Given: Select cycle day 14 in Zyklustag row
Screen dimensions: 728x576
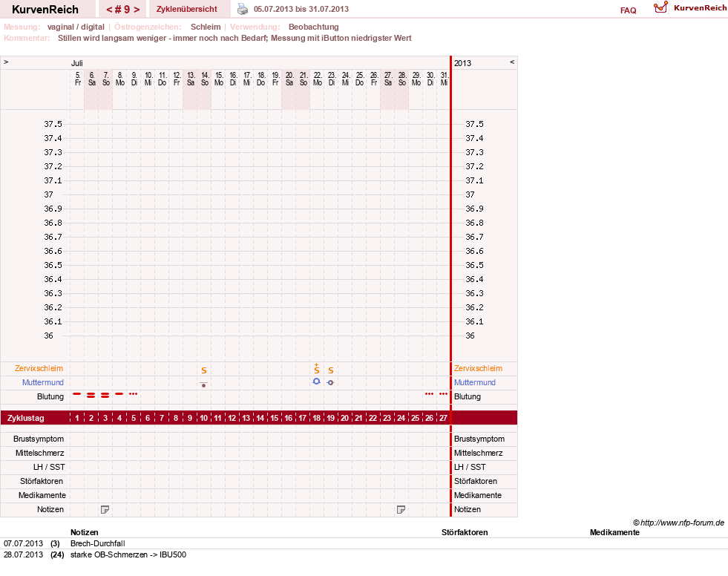Looking at the screenshot, I should (x=260, y=418).
